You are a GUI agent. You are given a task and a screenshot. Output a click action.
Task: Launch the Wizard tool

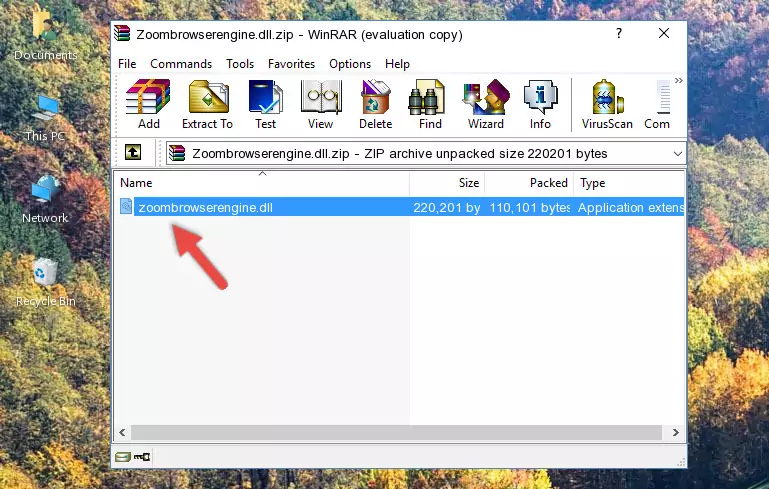(486, 104)
